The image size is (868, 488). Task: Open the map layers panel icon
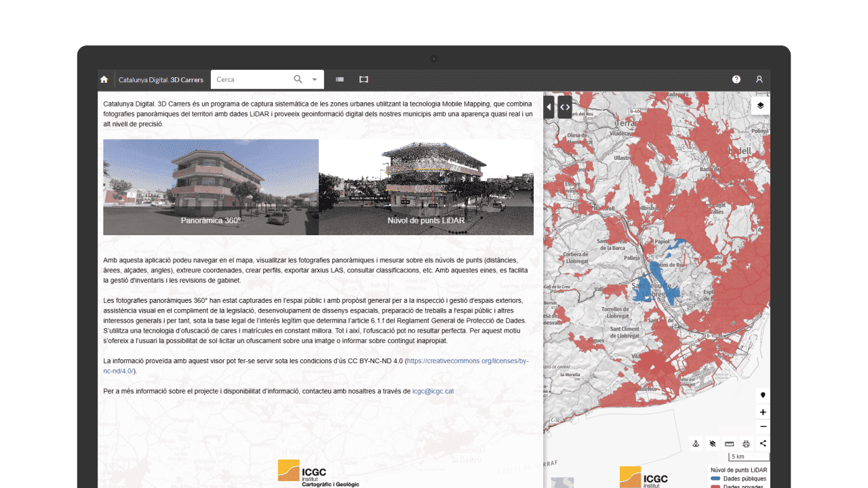click(x=760, y=106)
